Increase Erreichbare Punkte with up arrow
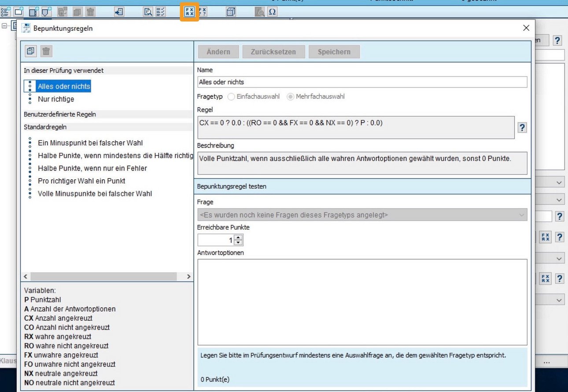 [x=238, y=237]
